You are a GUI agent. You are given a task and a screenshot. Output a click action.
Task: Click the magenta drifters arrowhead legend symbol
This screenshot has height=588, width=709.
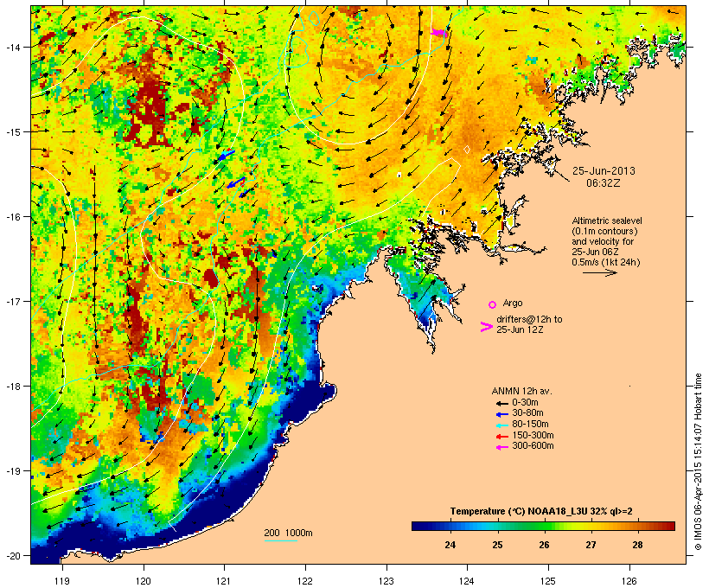(487, 327)
